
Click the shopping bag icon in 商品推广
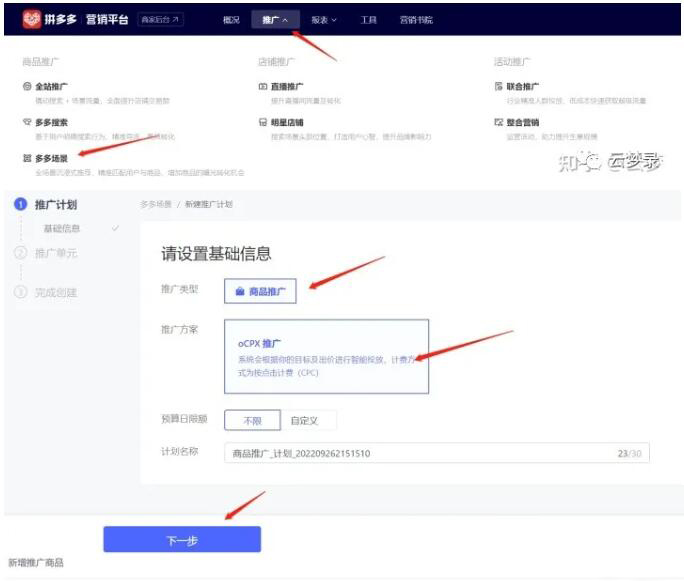pyautogui.click(x=240, y=291)
